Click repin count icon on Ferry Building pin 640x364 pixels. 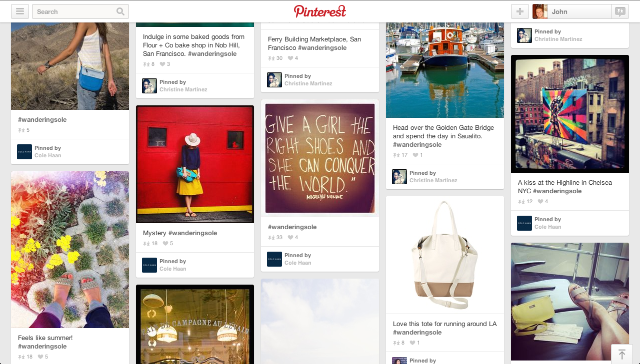271,58
